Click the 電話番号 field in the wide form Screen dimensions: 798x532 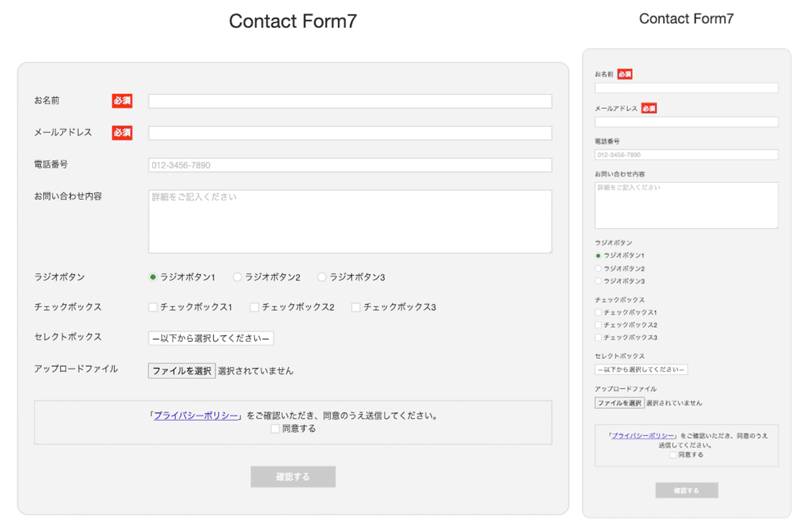[350, 165]
